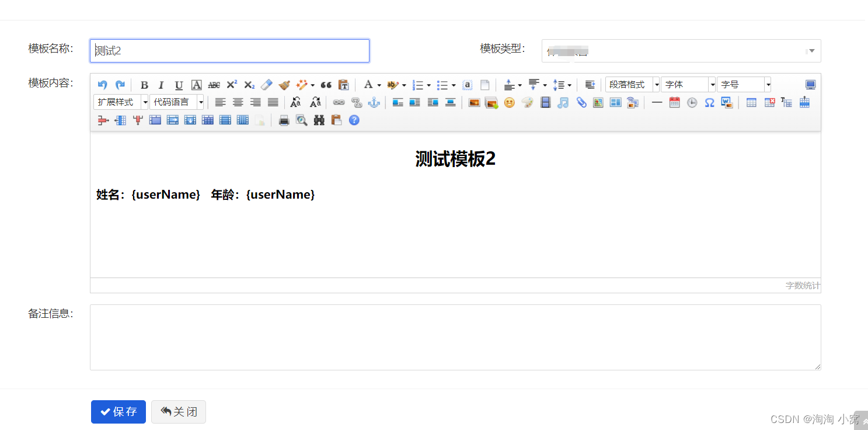Open the emoticon picker
The height and width of the screenshot is (430, 868).
pyautogui.click(x=510, y=102)
